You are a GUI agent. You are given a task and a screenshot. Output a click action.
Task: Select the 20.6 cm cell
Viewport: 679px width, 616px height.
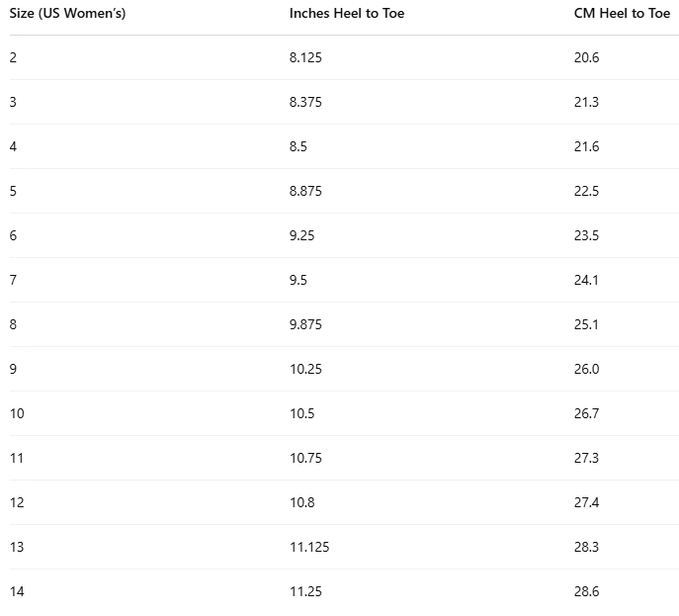[586, 57]
